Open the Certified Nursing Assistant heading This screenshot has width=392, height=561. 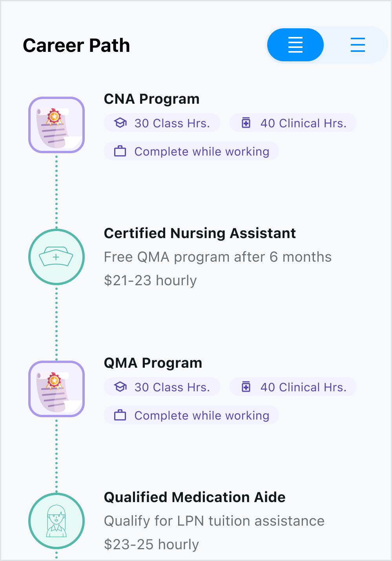tap(200, 233)
